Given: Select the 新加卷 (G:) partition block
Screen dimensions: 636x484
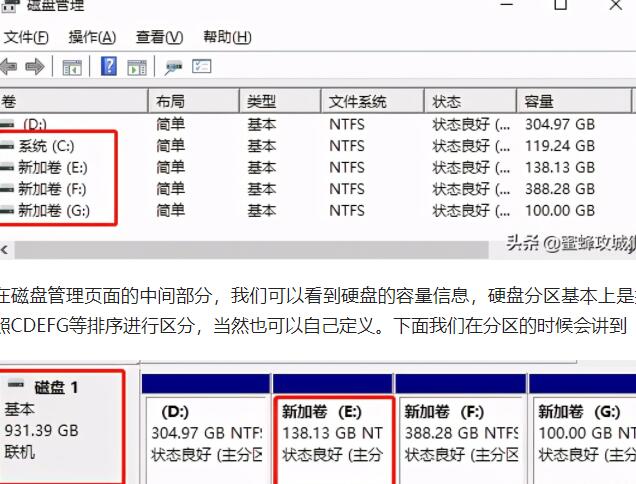Looking at the screenshot, I should (x=583, y=430).
